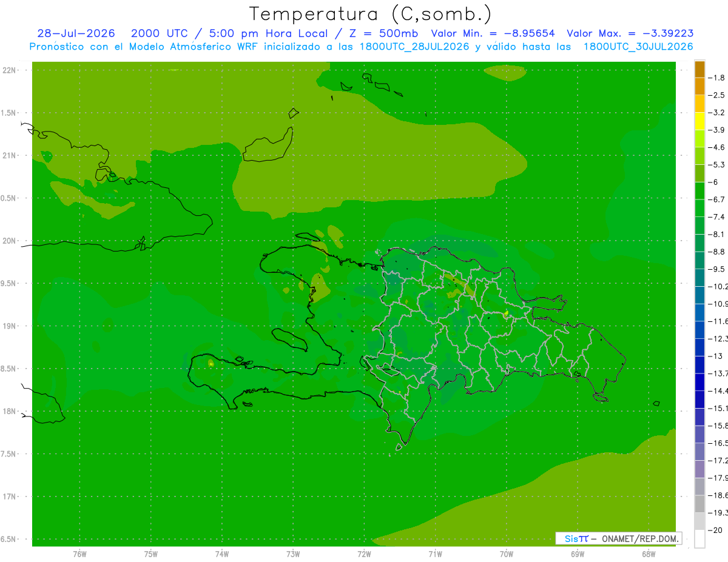Click the "Temperatura (C,somb.)" chart title
Image resolution: width=728 pixels, height=562 pixels.
click(370, 14)
